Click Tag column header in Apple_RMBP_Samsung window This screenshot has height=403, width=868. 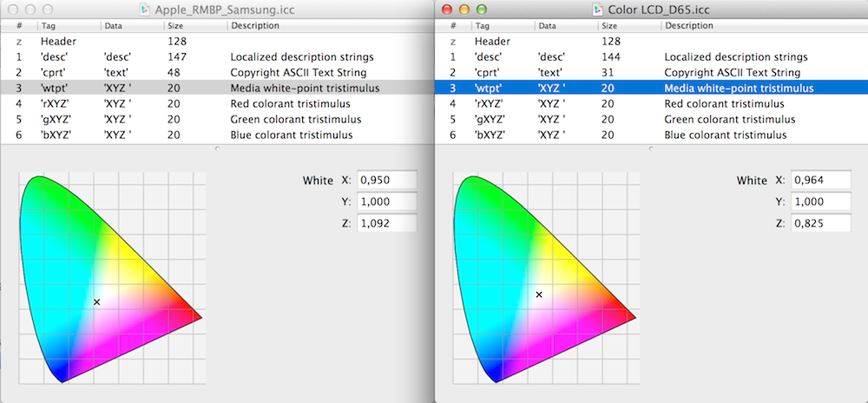pyautogui.click(x=69, y=26)
